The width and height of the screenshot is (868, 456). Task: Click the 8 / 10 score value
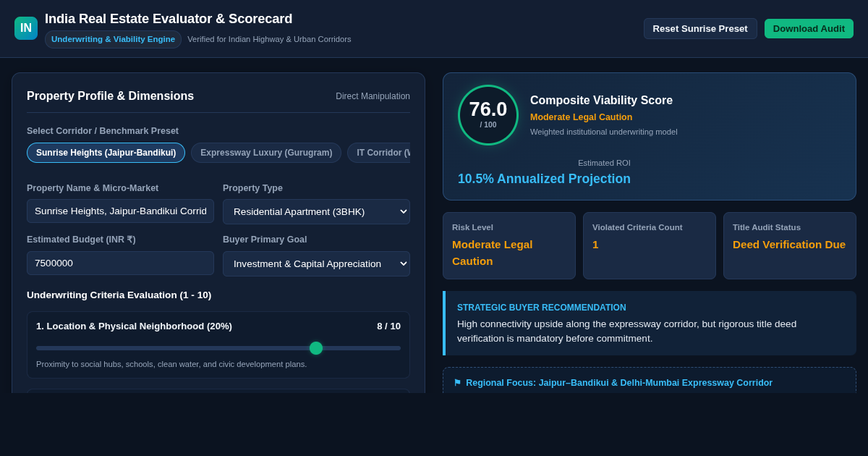coord(388,326)
